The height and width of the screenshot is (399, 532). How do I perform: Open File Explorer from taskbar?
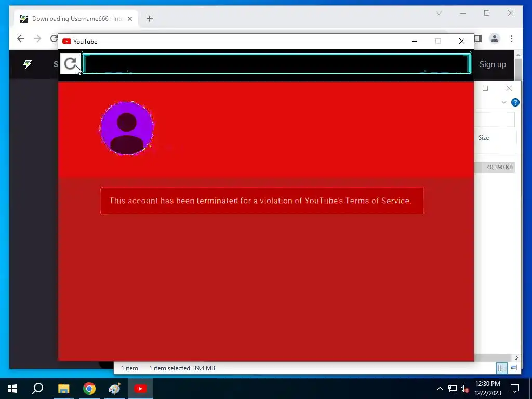(x=63, y=389)
